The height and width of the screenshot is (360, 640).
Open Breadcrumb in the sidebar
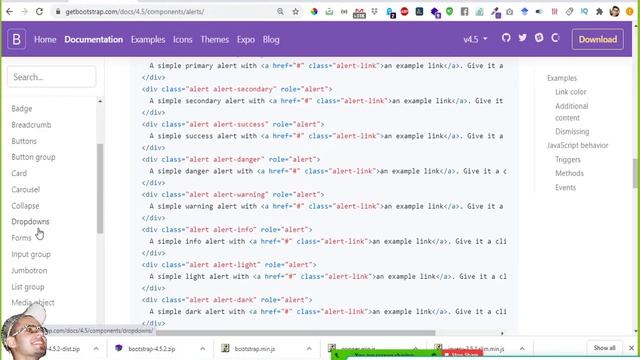[x=31, y=125]
